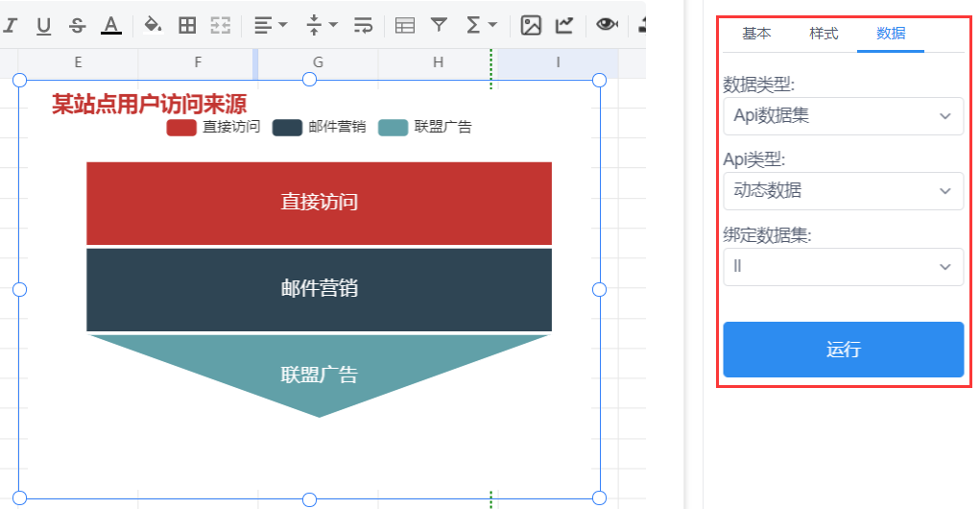The image size is (980, 509).
Task: Click the 数据类型: label
Action: (758, 85)
